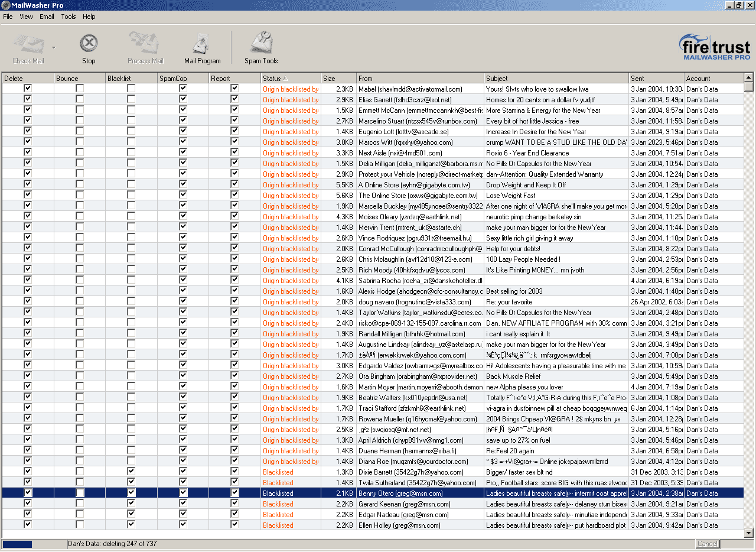Viewport: 756px width, 552px height.
Task: Select the Marcos Witt email row
Action: [372, 142]
